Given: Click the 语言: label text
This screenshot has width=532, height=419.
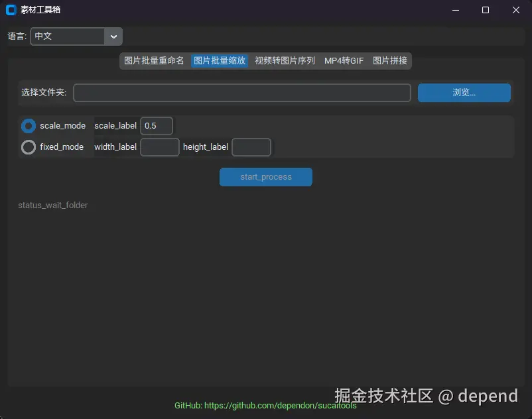Looking at the screenshot, I should click(x=17, y=36).
